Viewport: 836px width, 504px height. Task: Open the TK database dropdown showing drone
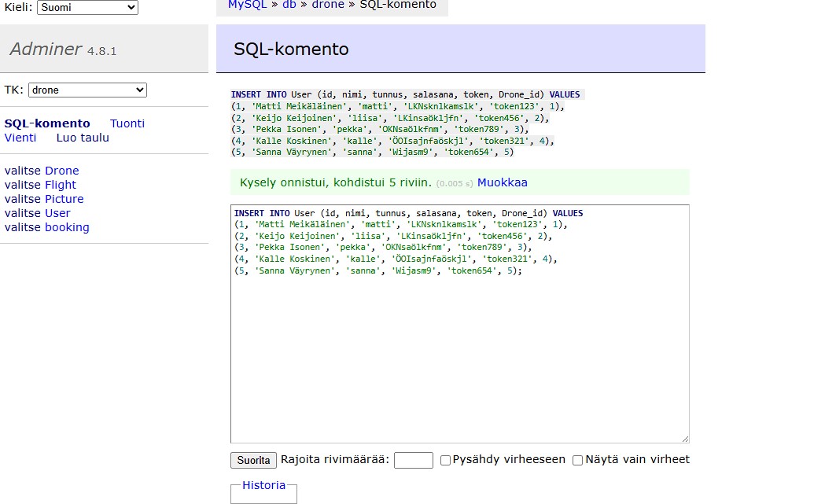87,90
